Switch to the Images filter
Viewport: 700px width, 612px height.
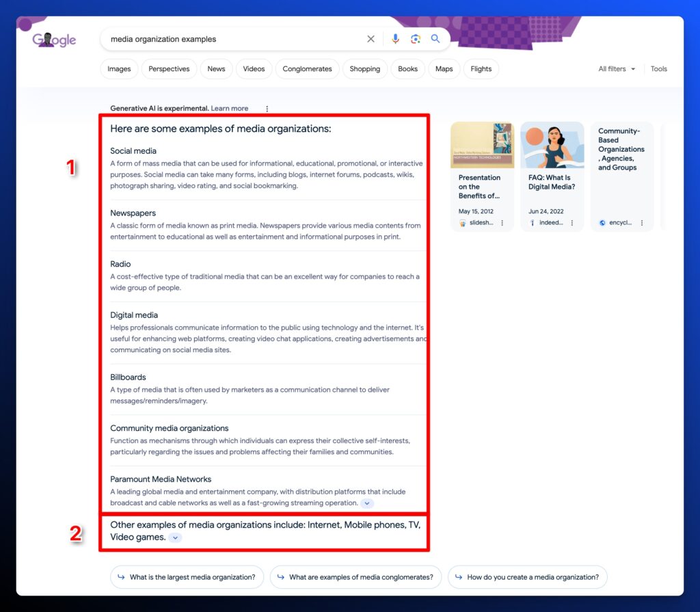point(119,69)
